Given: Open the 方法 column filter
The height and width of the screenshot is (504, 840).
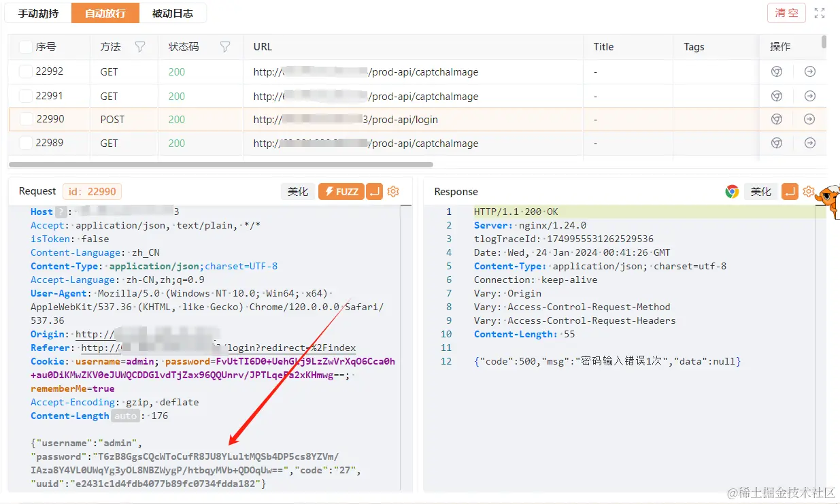Looking at the screenshot, I should tap(140, 47).
